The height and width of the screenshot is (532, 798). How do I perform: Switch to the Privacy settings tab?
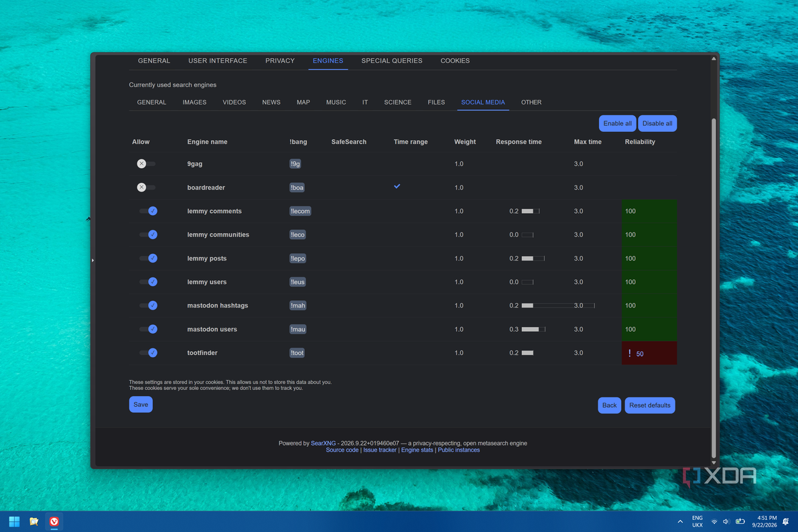tap(280, 60)
